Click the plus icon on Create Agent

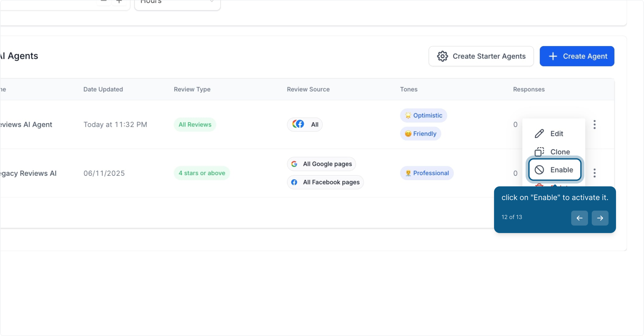(553, 56)
